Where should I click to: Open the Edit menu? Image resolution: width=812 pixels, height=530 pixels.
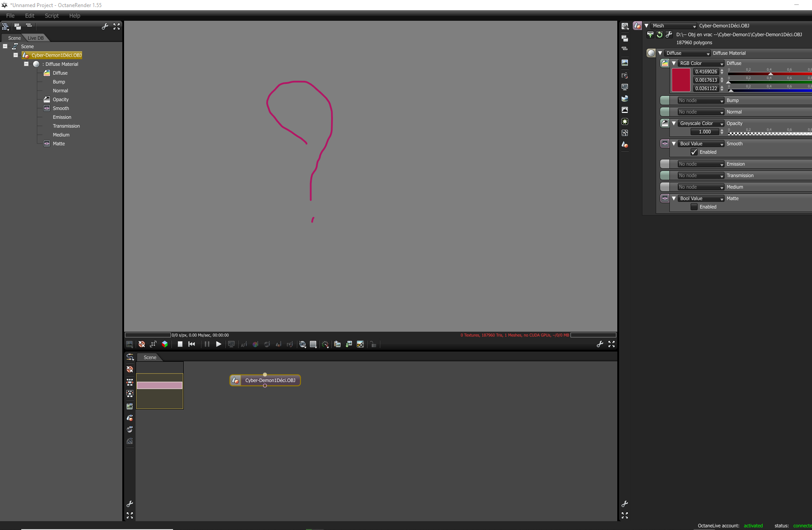(30, 15)
